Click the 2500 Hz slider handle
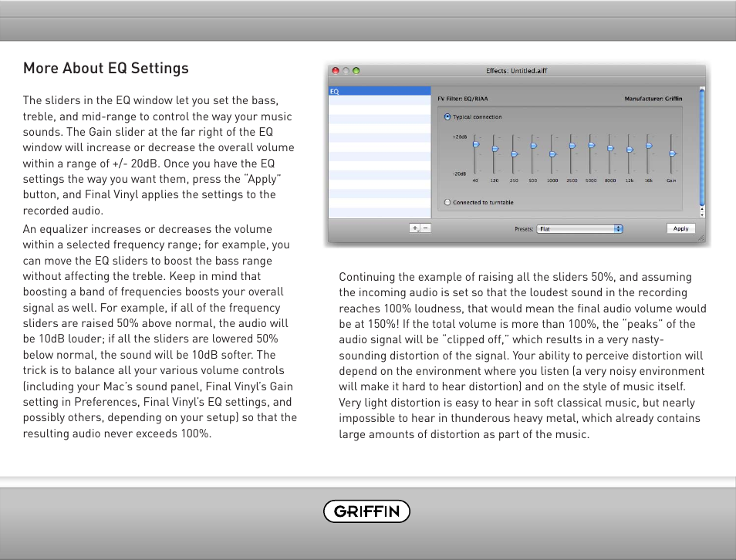 coord(572,146)
